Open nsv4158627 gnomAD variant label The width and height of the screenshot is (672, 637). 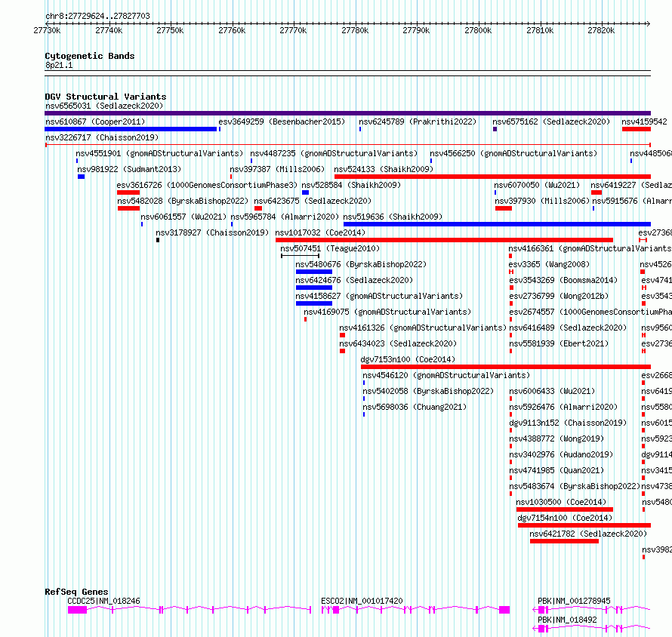pos(379,296)
